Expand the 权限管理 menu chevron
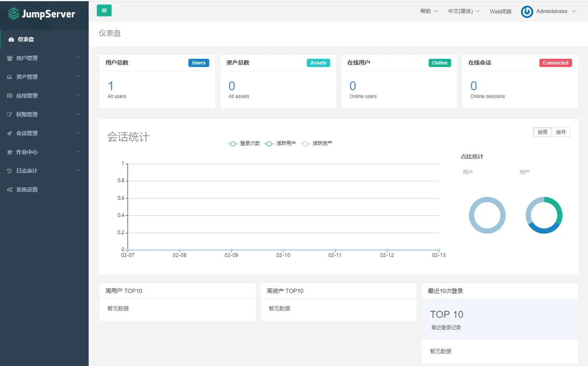The height and width of the screenshot is (366, 588). (x=78, y=114)
